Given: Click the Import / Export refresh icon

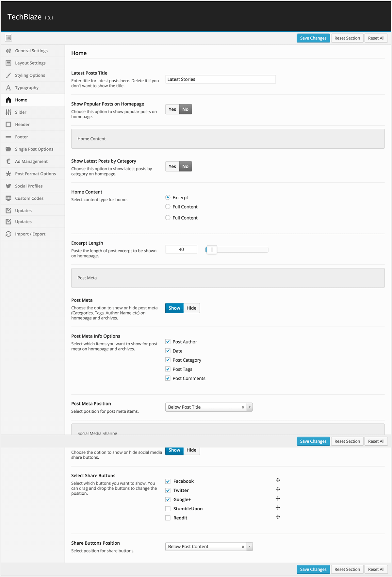Looking at the screenshot, I should point(8,234).
